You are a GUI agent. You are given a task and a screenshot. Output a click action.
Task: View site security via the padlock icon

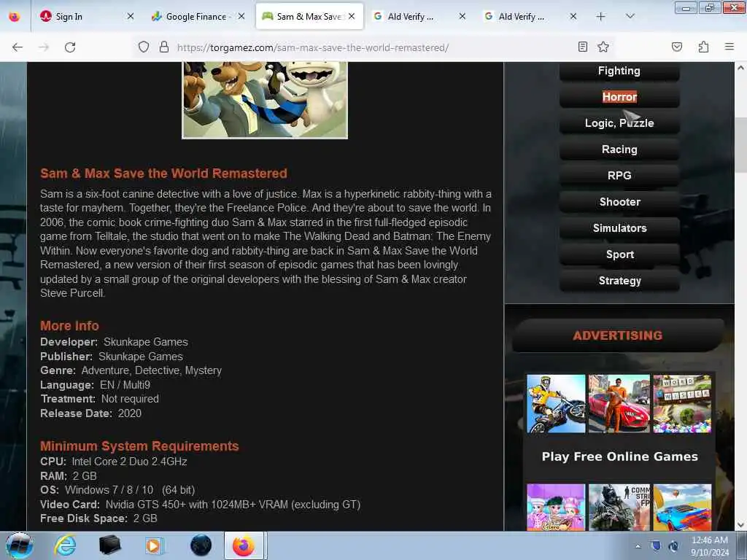point(164,47)
